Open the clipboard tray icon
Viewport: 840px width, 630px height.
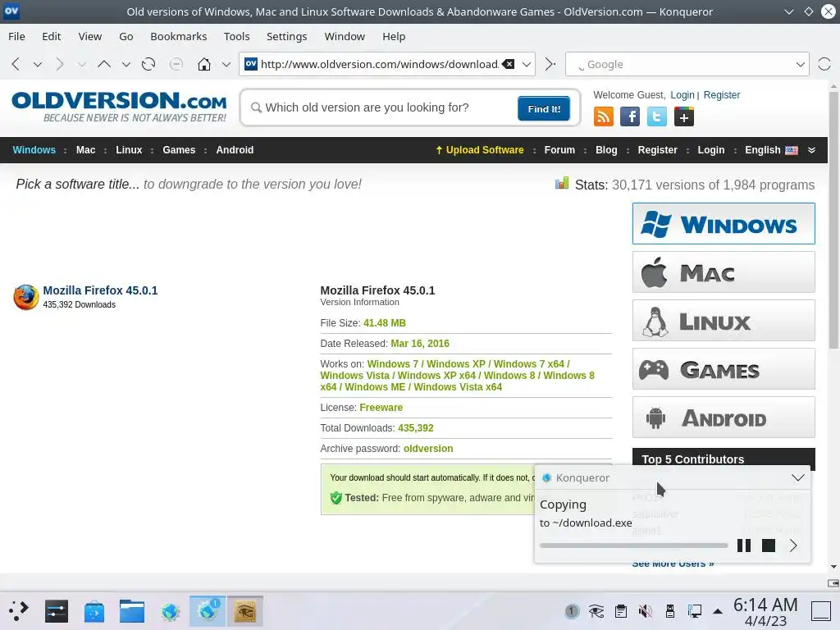pyautogui.click(x=621, y=610)
